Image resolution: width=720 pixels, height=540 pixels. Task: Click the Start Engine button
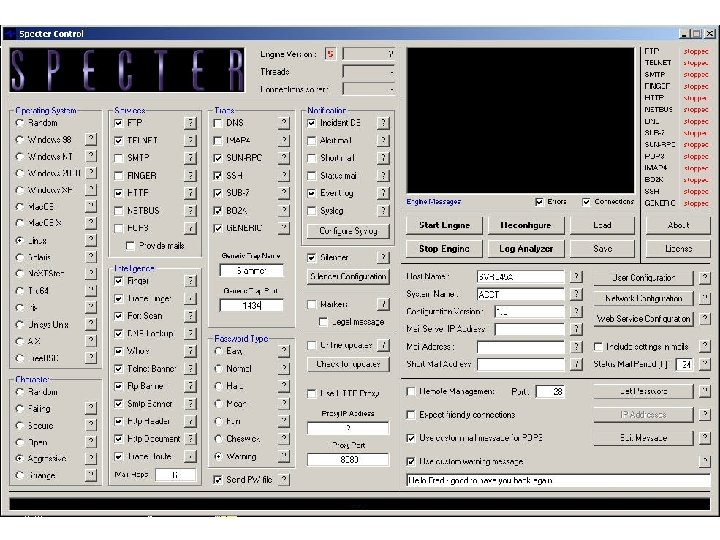(x=444, y=225)
